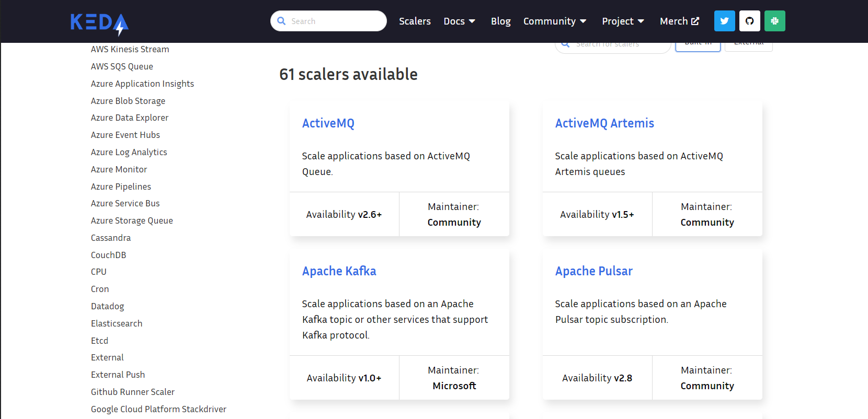This screenshot has height=419, width=868.
Task: Select Azure Pipelines in sidebar
Action: click(x=121, y=187)
